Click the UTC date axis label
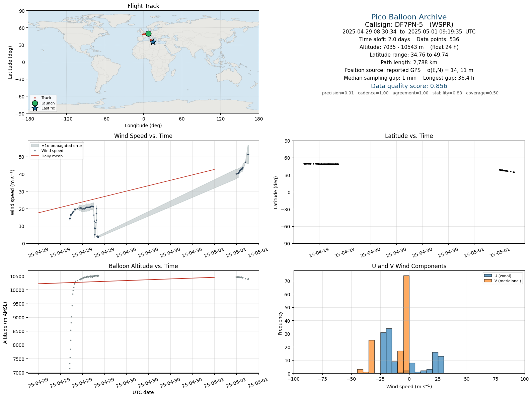The image size is (532, 398). pyautogui.click(x=143, y=392)
